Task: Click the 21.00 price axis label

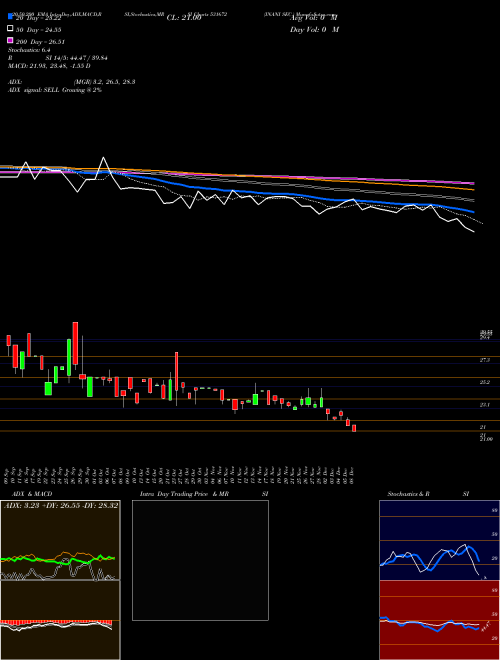Action: (x=486, y=439)
